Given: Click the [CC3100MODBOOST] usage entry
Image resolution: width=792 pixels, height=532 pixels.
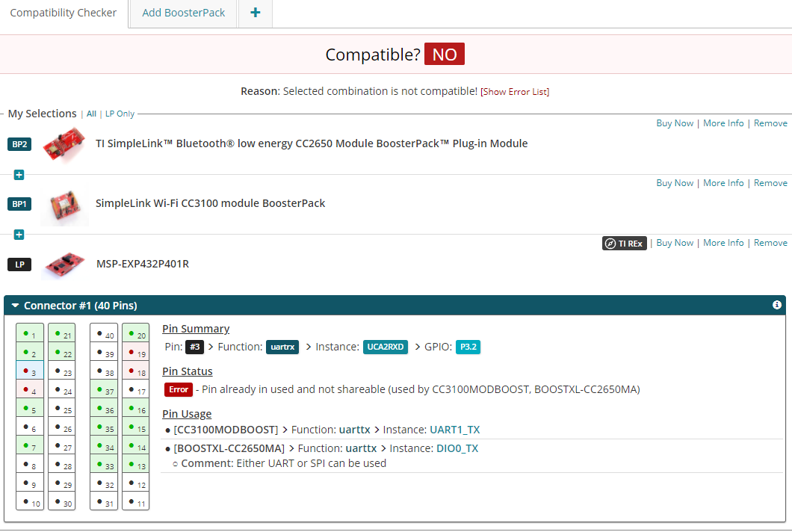Looking at the screenshot, I should click(226, 430).
